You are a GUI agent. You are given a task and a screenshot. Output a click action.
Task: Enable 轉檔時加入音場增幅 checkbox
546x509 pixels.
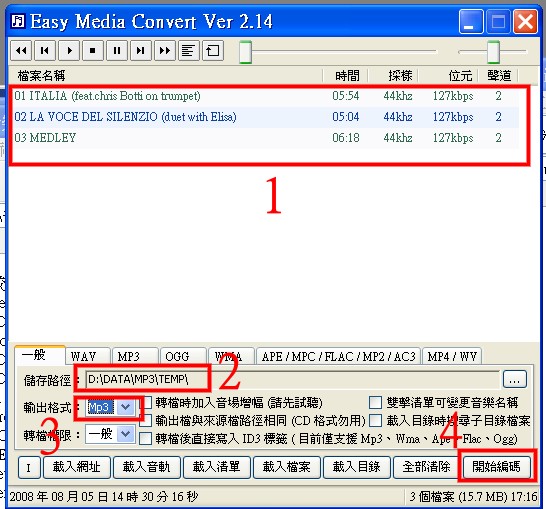147,403
